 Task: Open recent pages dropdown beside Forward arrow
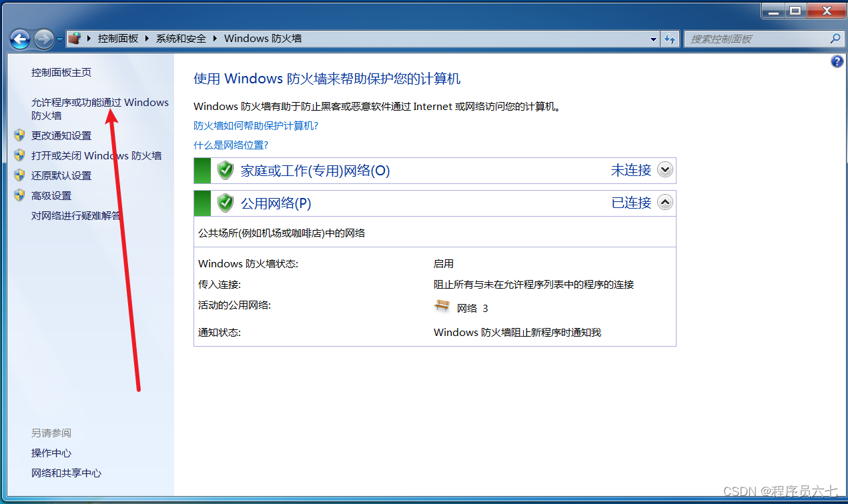click(59, 39)
